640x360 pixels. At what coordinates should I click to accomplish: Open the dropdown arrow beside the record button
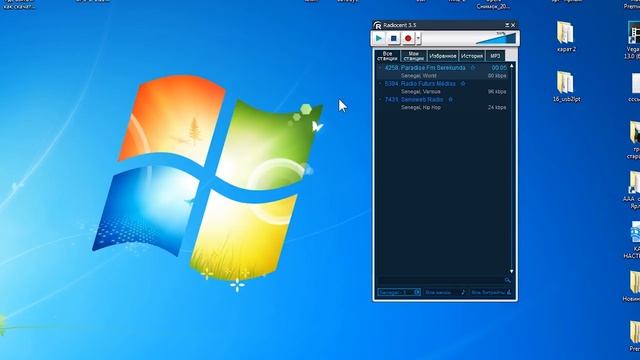point(418,38)
